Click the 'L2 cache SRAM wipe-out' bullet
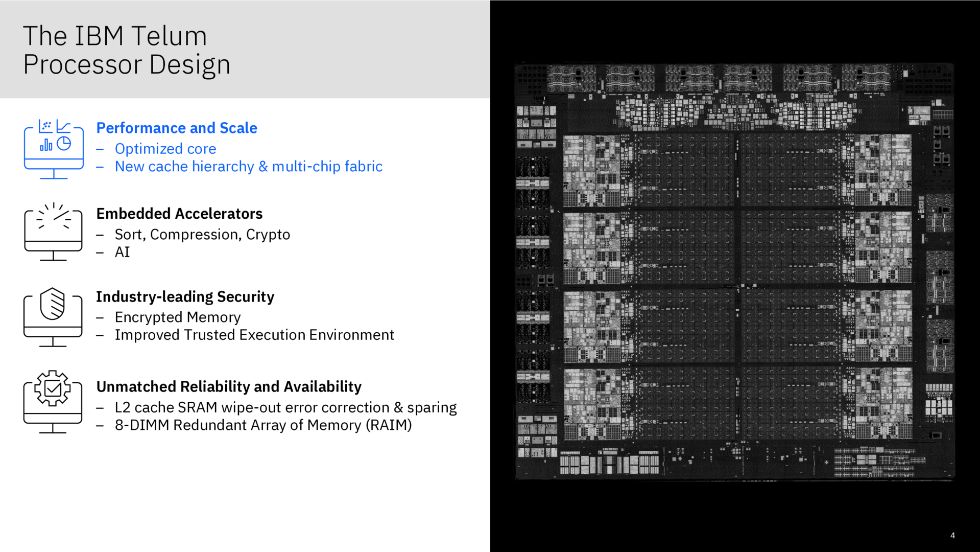 click(286, 407)
